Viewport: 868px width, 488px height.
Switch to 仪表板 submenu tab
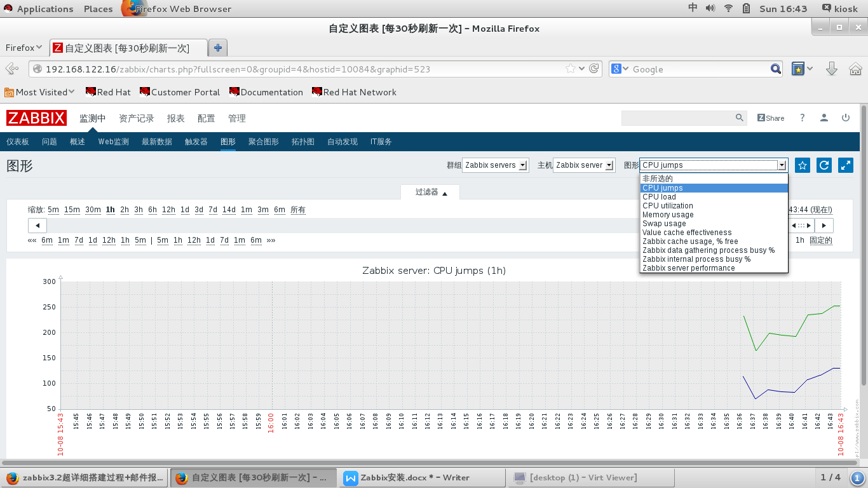18,142
